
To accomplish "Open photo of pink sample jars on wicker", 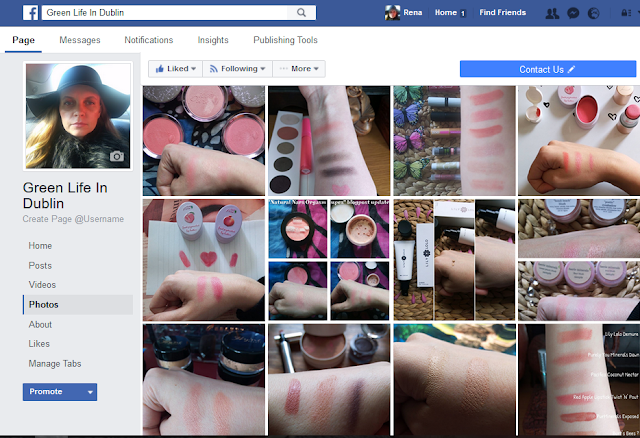I will tap(579, 260).
